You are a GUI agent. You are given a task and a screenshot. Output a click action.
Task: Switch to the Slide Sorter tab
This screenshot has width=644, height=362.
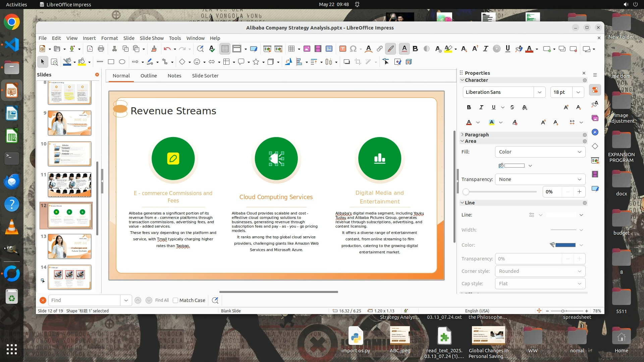click(x=205, y=76)
